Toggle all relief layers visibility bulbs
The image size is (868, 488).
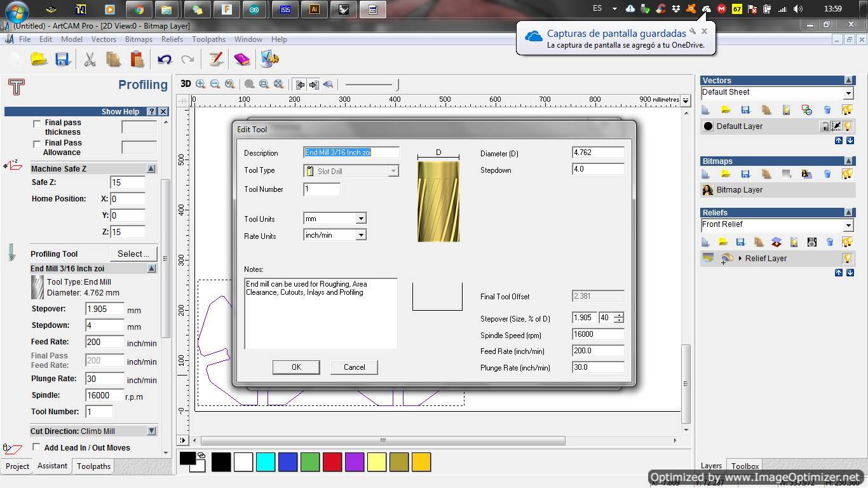point(847,242)
